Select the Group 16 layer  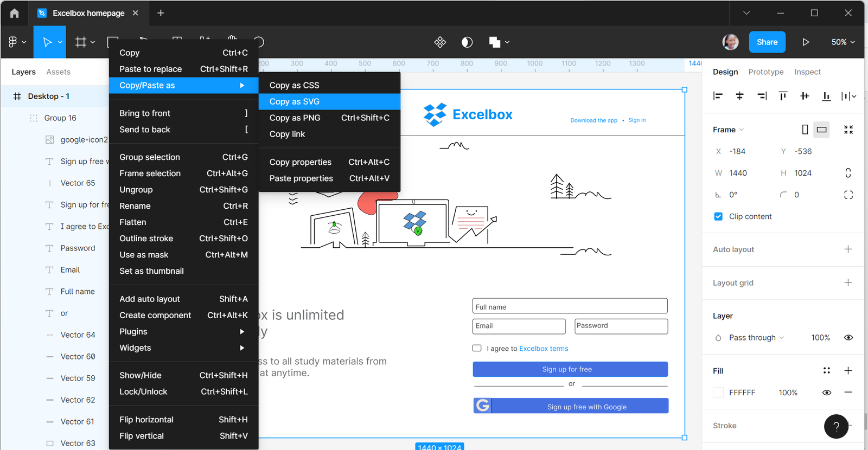(x=60, y=118)
